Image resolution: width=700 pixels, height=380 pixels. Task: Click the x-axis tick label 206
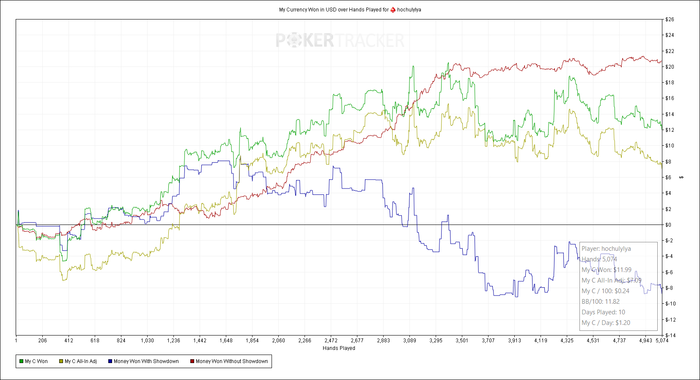(42, 340)
